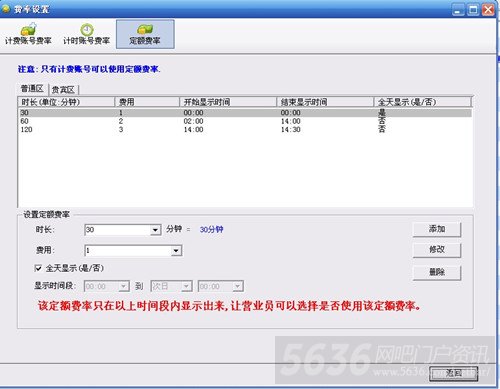
Task: Expand the 费用 dropdown arrow
Action: (176, 251)
